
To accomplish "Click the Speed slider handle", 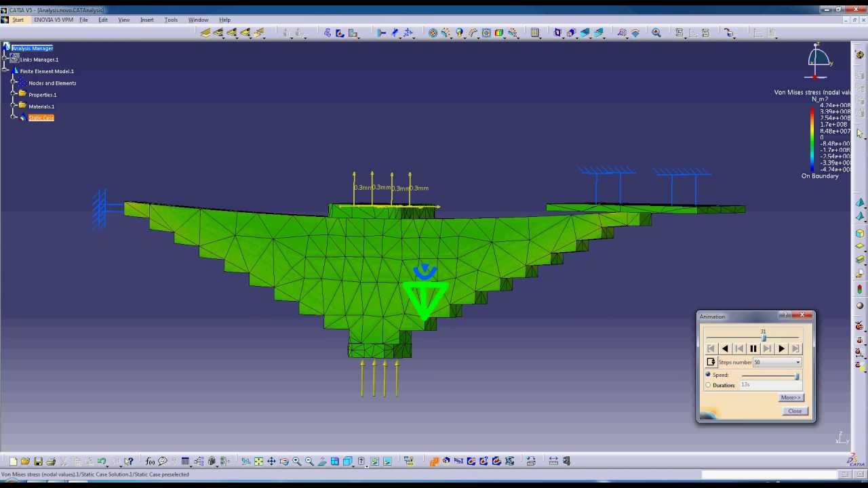I will 797,376.
